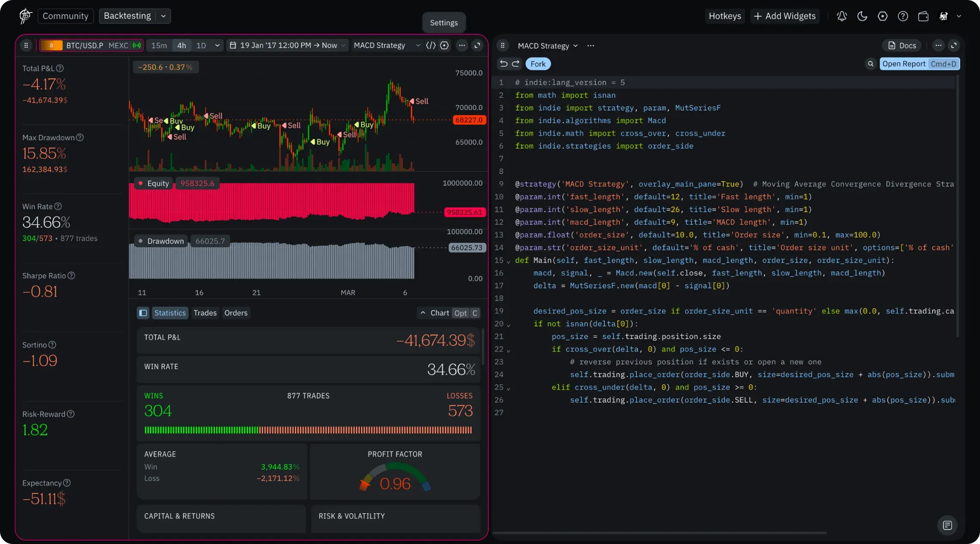Toggle the statistics side panel icon

tap(143, 313)
